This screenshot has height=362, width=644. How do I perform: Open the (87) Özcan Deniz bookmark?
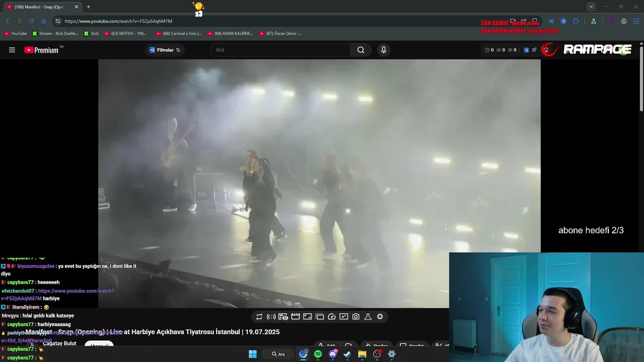(x=281, y=34)
